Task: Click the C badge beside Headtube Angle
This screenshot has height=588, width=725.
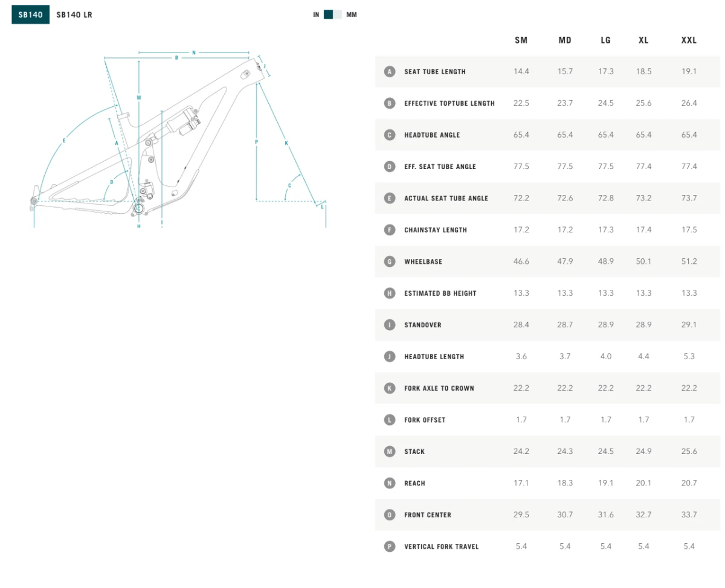Action: pos(390,135)
